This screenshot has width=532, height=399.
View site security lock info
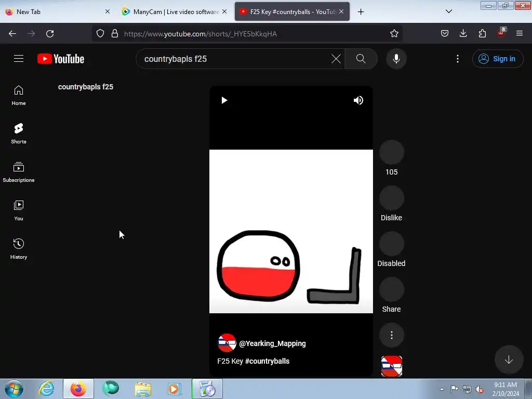(x=115, y=34)
